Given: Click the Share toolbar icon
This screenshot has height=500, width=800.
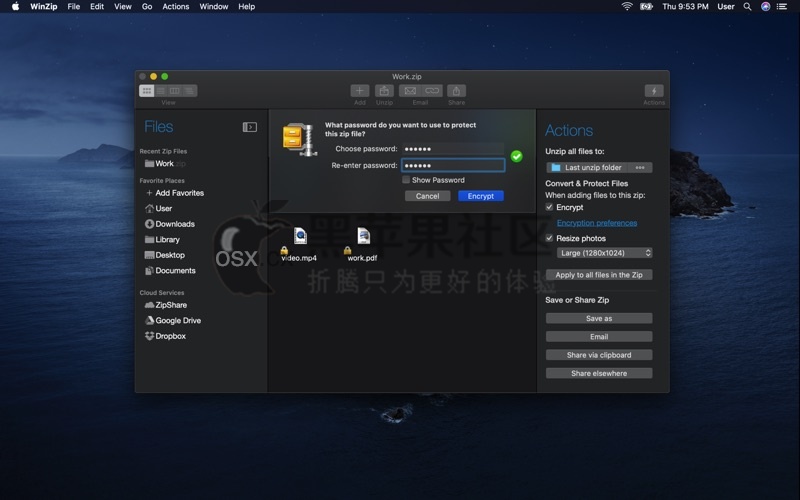Looking at the screenshot, I should click(456, 91).
